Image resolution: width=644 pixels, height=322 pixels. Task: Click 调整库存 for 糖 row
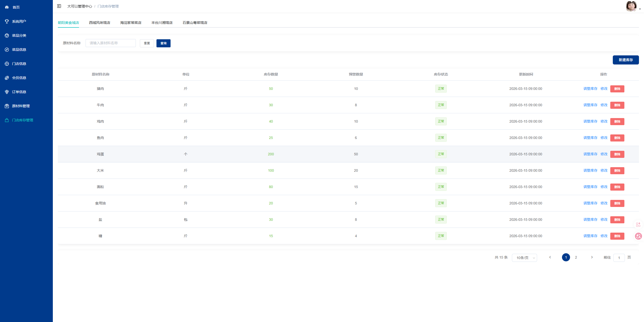click(x=590, y=236)
